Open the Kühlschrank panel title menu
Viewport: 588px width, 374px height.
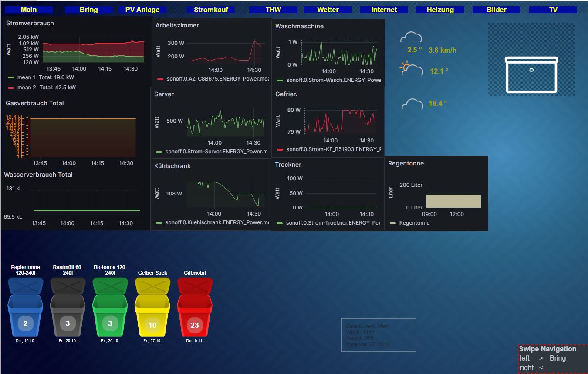172,166
